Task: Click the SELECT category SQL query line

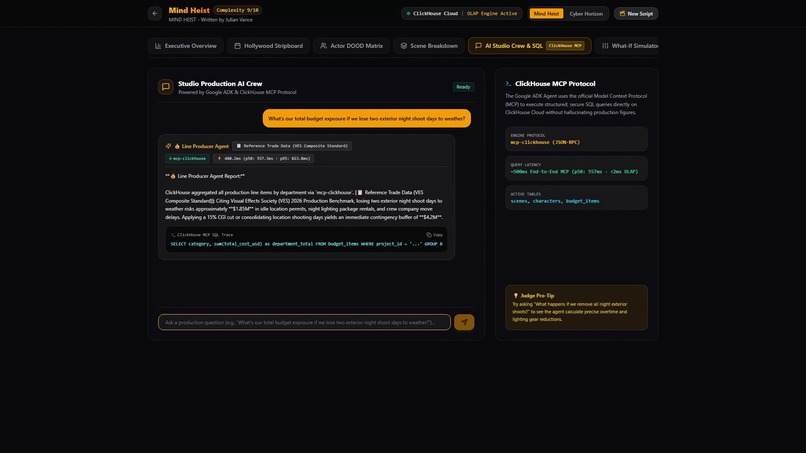Action: pyautogui.click(x=306, y=244)
